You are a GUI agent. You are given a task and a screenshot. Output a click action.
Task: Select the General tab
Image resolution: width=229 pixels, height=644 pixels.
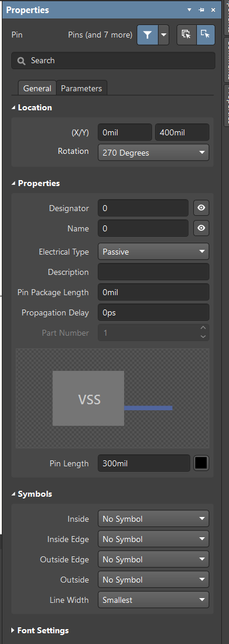tap(38, 88)
